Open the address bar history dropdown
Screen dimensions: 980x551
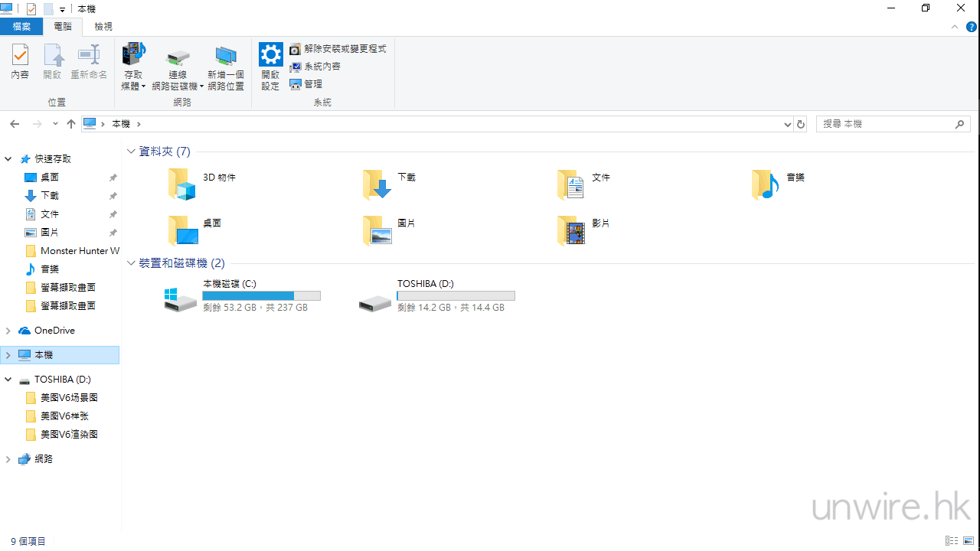[788, 124]
